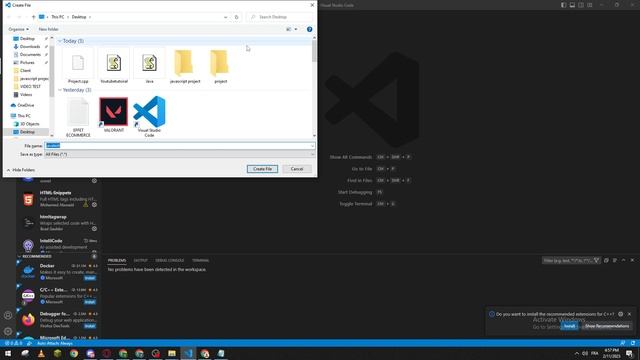The width and height of the screenshot is (640, 360).
Task: Open the Save as type combo box
Action: [x=180, y=154]
